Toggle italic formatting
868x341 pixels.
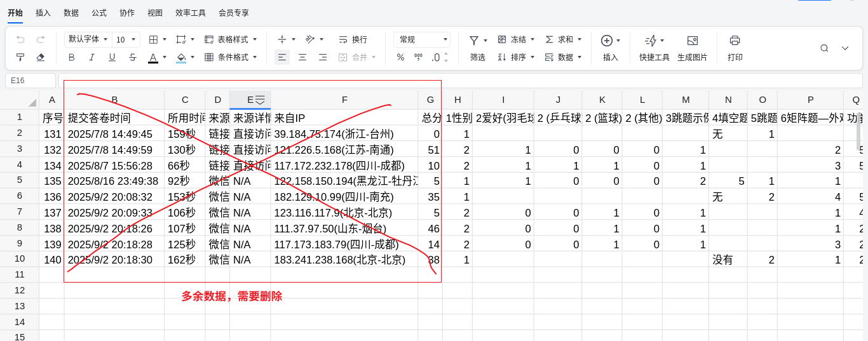(x=92, y=57)
